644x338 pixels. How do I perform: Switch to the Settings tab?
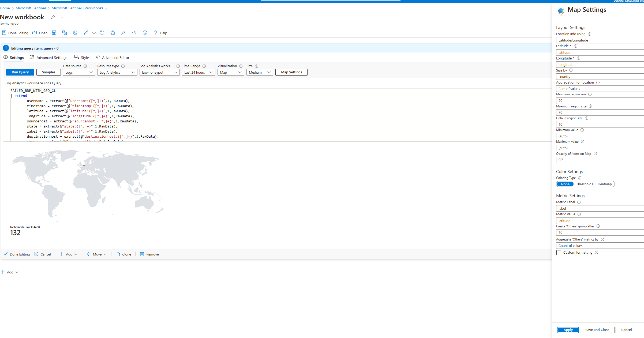pos(14,58)
